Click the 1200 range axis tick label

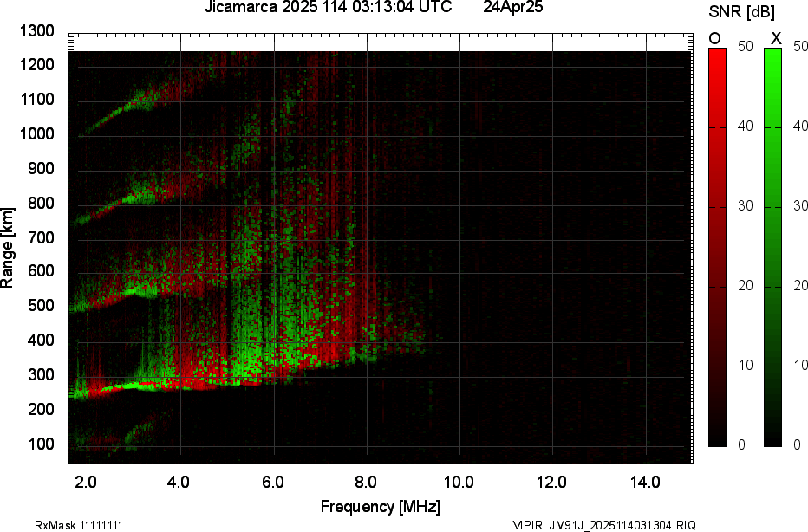(x=37, y=65)
